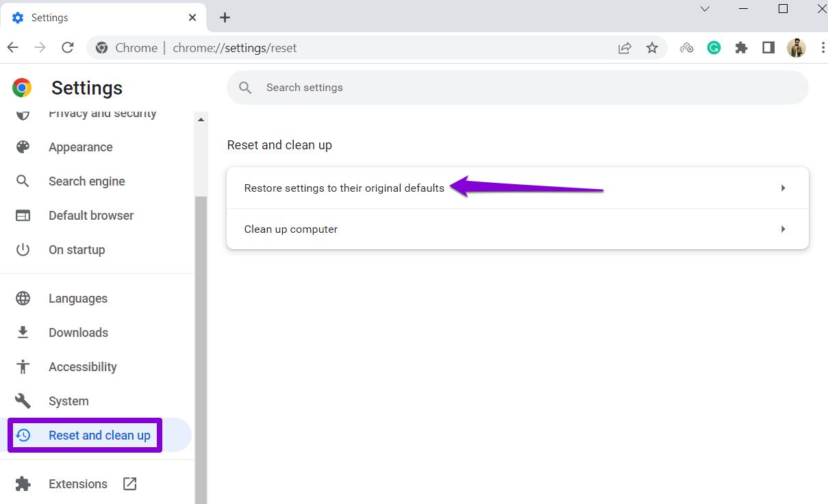The width and height of the screenshot is (828, 504).
Task: Open the Grammarly extension icon
Action: click(714, 48)
